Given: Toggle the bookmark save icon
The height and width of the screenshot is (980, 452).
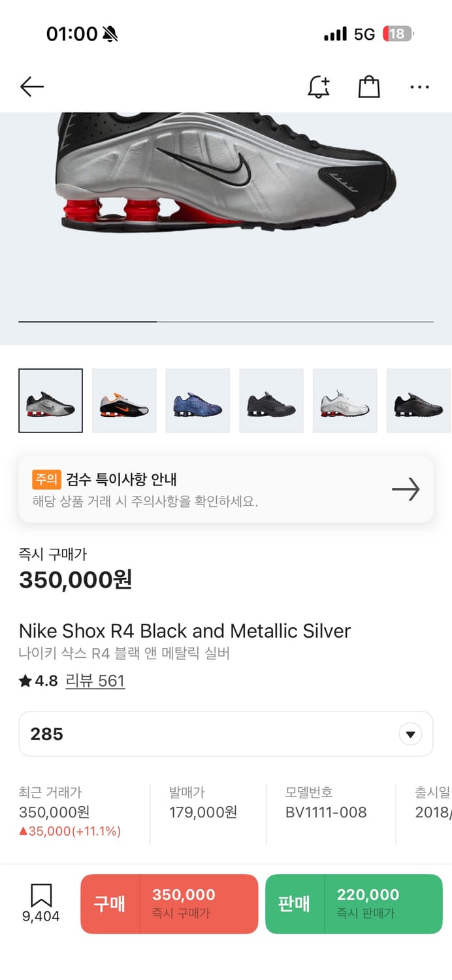Looking at the screenshot, I should [x=41, y=896].
